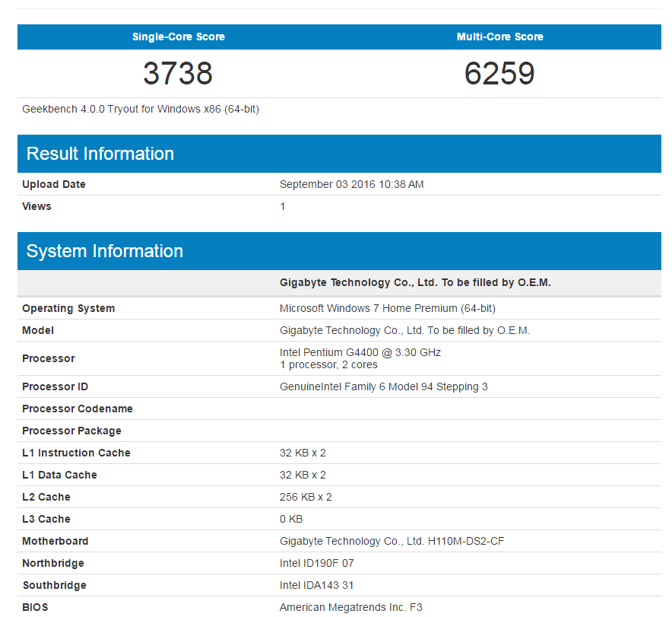
Task: Select the Intel IDA143 31 value
Action: (317, 586)
